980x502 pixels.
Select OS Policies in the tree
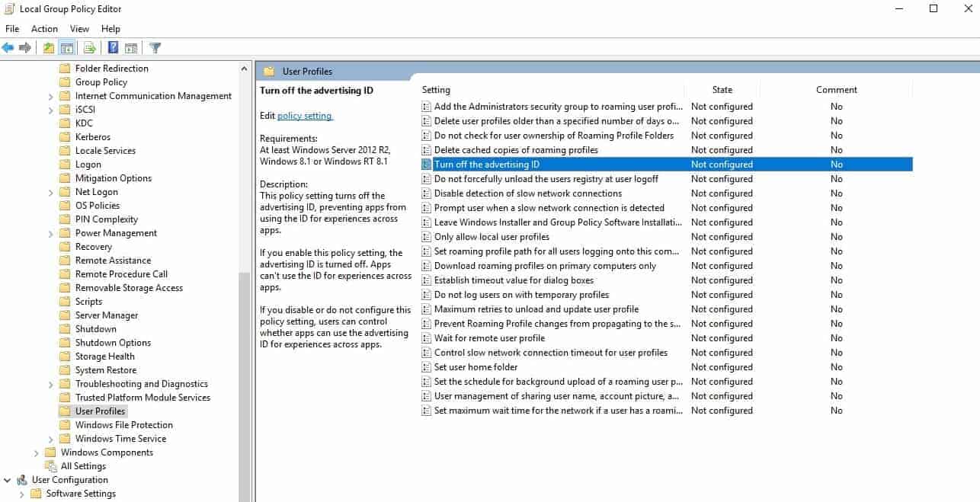point(98,206)
